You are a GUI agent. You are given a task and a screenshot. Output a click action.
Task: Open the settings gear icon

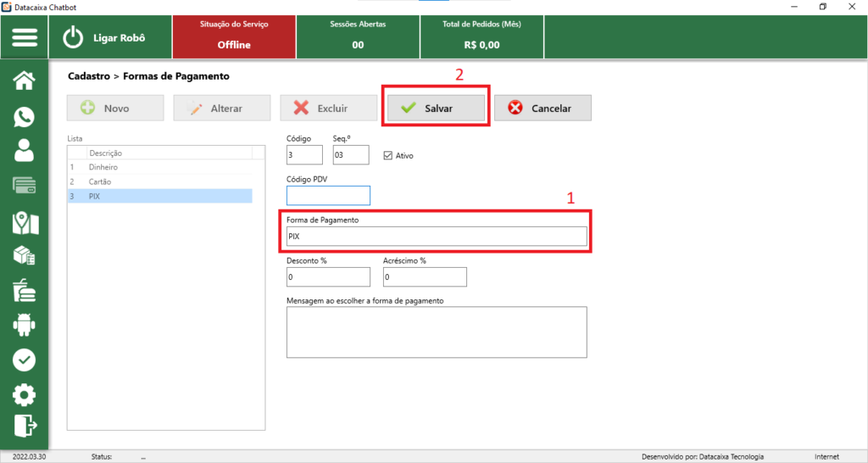pos(25,394)
